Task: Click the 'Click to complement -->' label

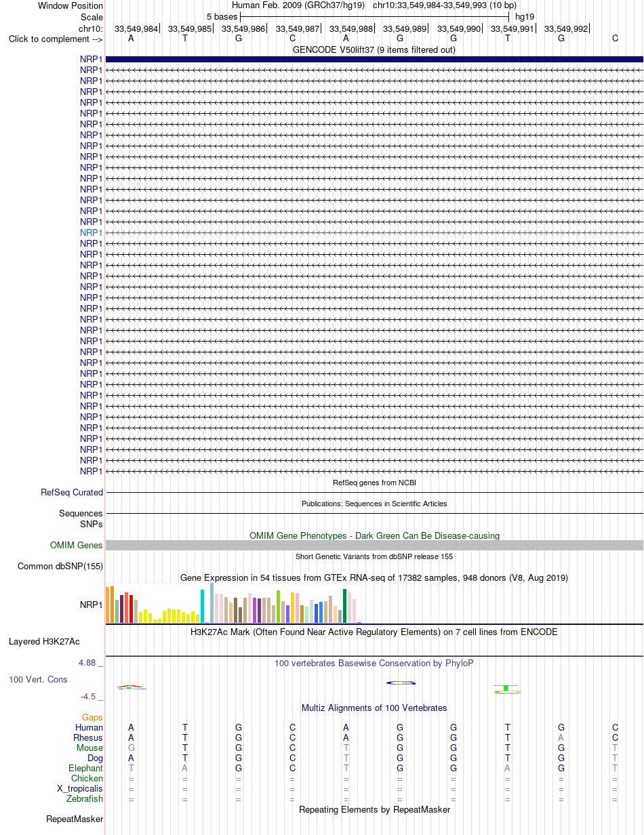Action: point(56,39)
